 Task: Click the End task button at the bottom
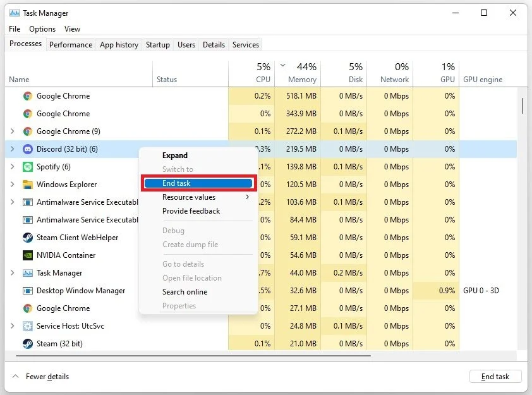[495, 376]
